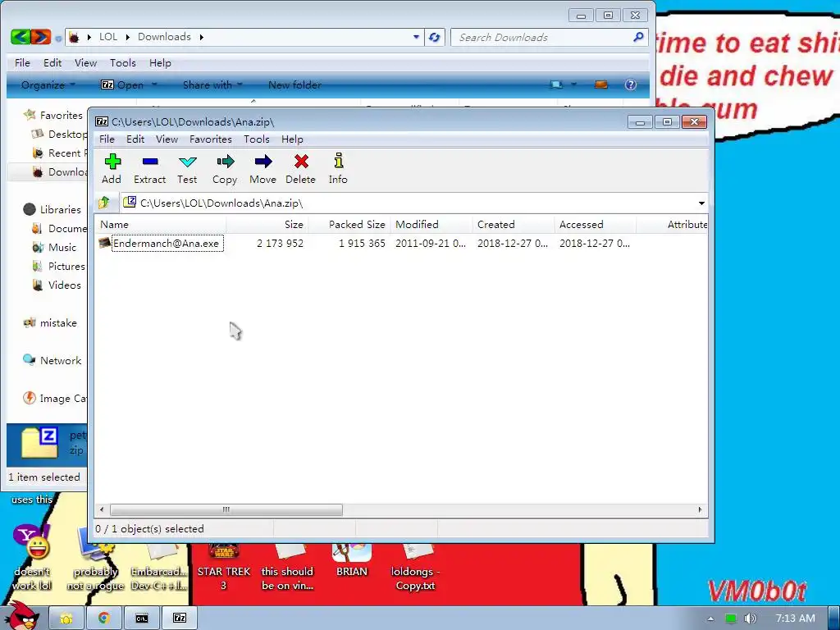Go up one folder level in 7-Zip
This screenshot has height=630, width=840.
104,203
